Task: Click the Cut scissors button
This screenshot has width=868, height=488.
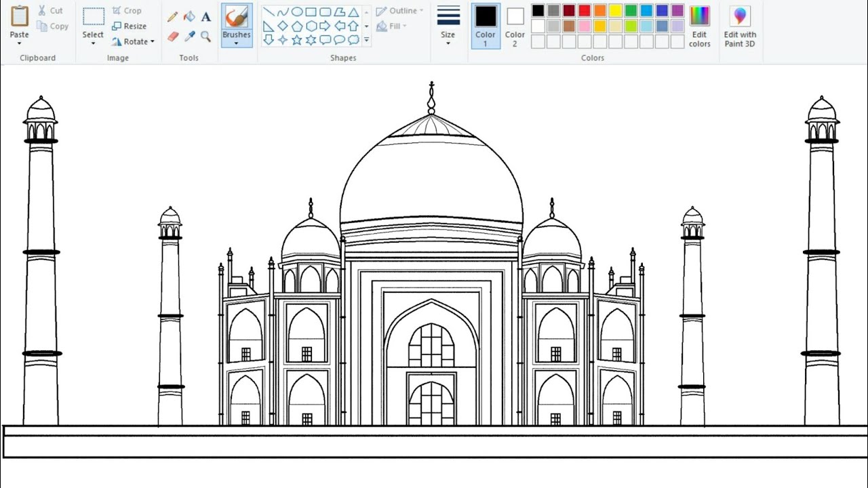Action: click(50, 11)
